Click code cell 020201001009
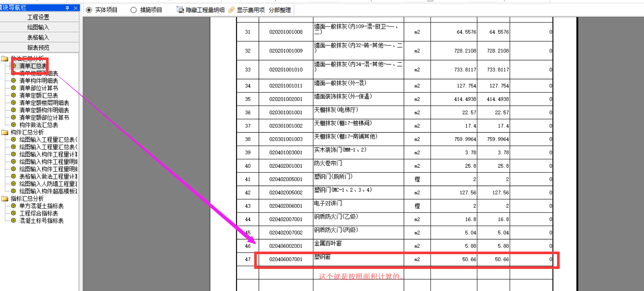The width and height of the screenshot is (644, 291). click(286, 51)
